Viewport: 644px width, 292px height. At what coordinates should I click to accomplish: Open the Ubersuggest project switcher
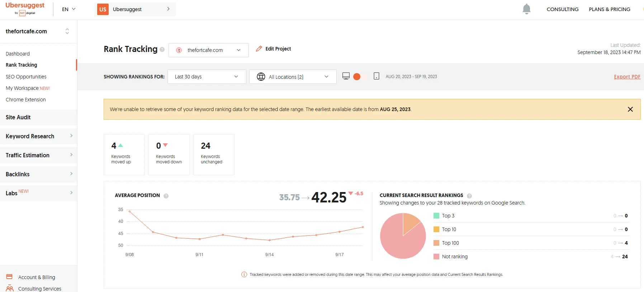[x=135, y=9]
